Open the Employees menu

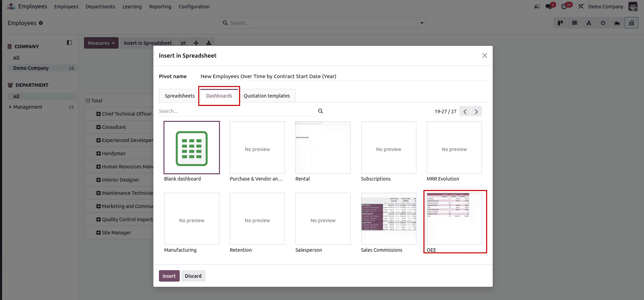click(x=66, y=7)
